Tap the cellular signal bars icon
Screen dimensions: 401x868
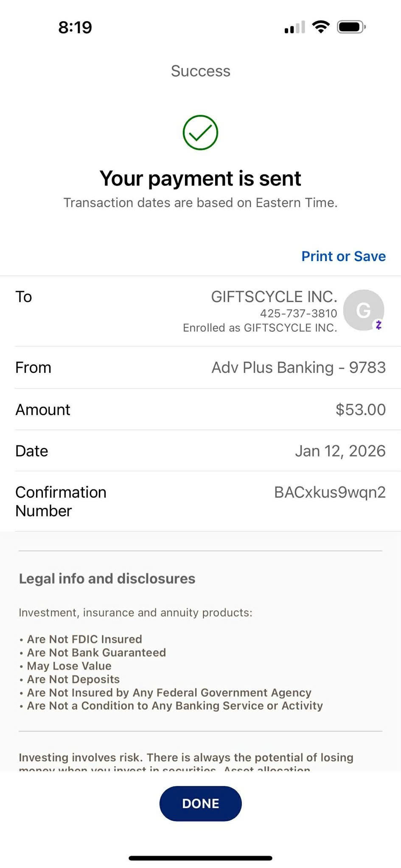click(294, 28)
